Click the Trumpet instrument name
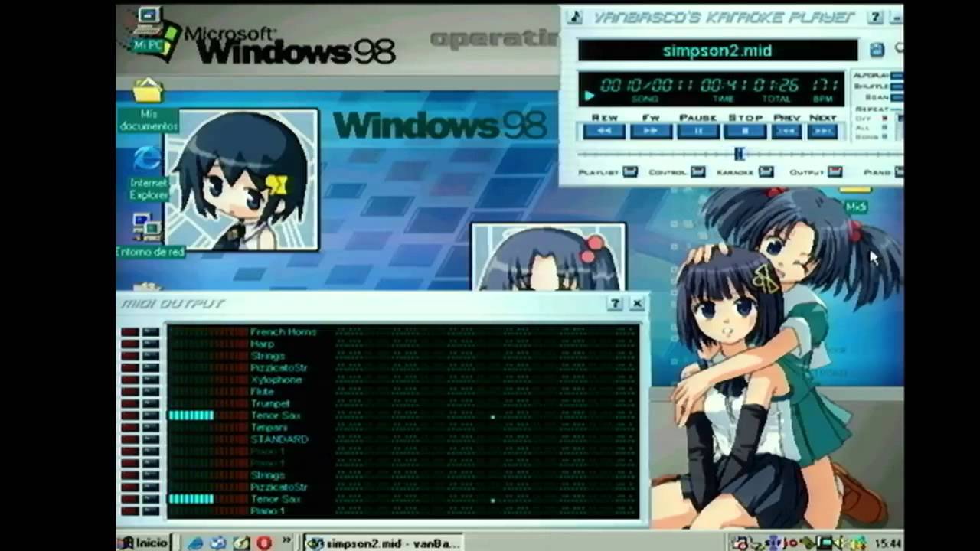Image resolution: width=980 pixels, height=551 pixels. tap(269, 403)
